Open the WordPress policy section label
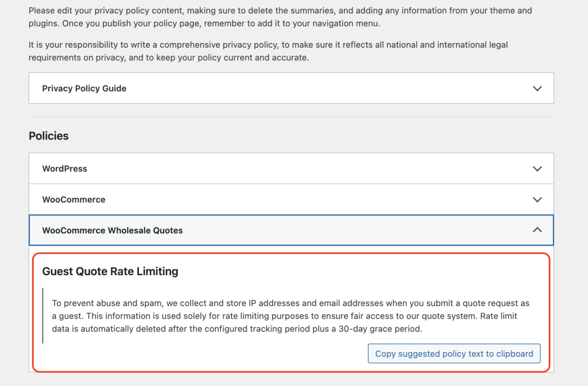This screenshot has width=588, height=386. [x=65, y=169]
